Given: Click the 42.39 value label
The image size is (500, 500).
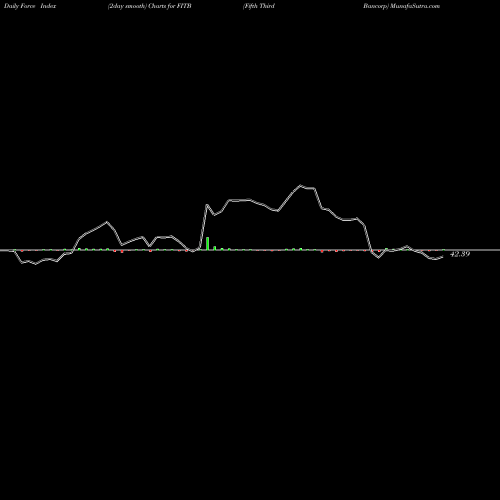Looking at the screenshot, I should coord(460,254).
